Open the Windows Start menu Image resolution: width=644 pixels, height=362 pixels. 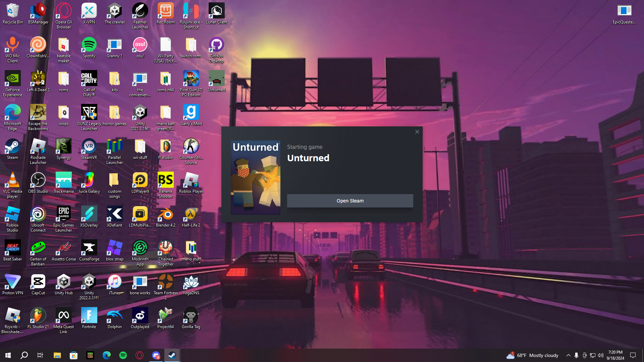(x=8, y=355)
